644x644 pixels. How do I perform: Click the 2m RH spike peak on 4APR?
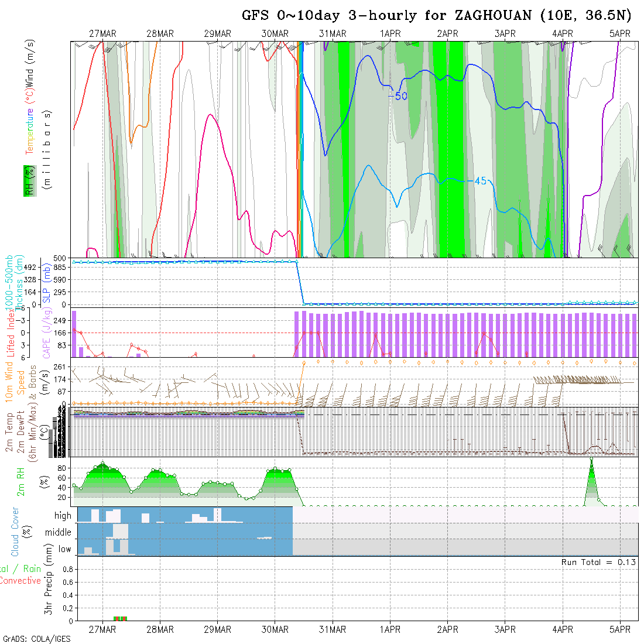[591, 460]
